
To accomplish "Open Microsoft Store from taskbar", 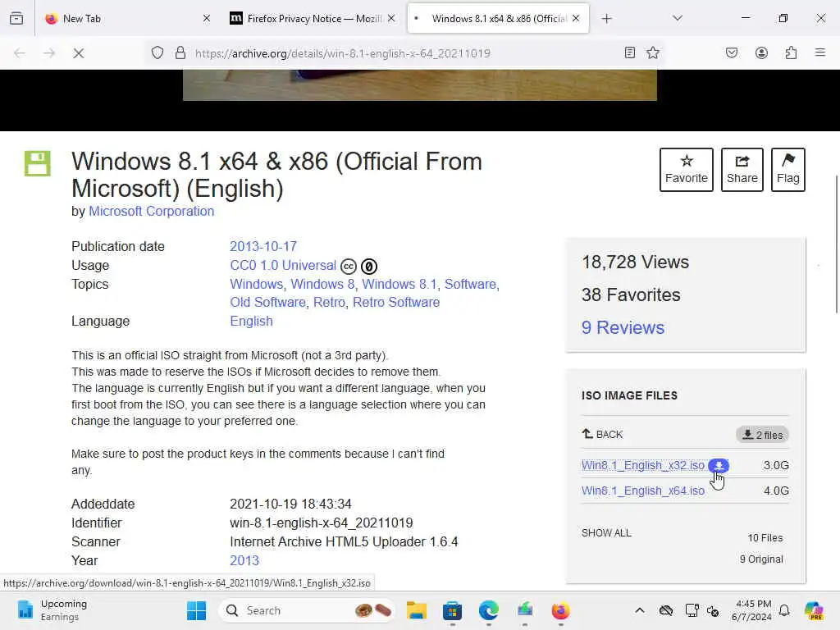I will tap(452, 610).
